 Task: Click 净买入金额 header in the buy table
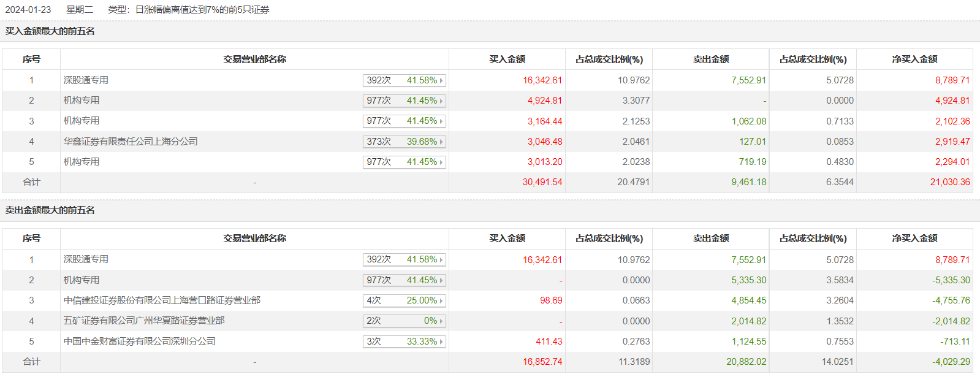(914, 59)
